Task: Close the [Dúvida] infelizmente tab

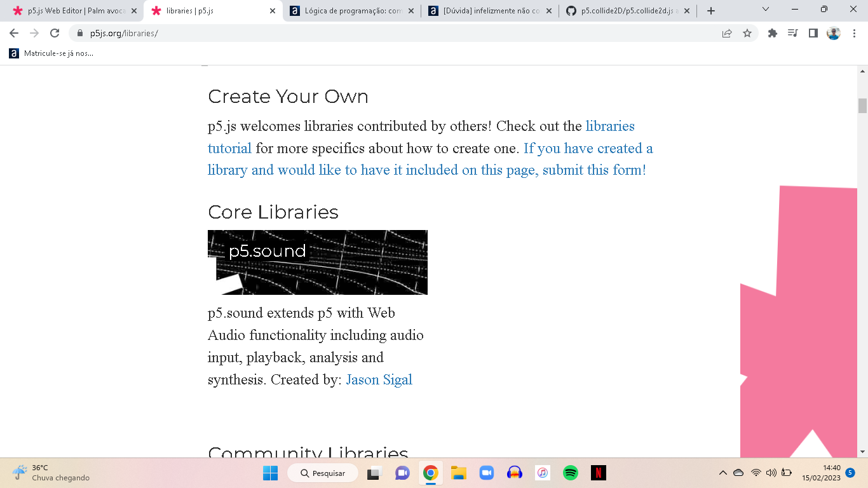Action: coord(549,11)
